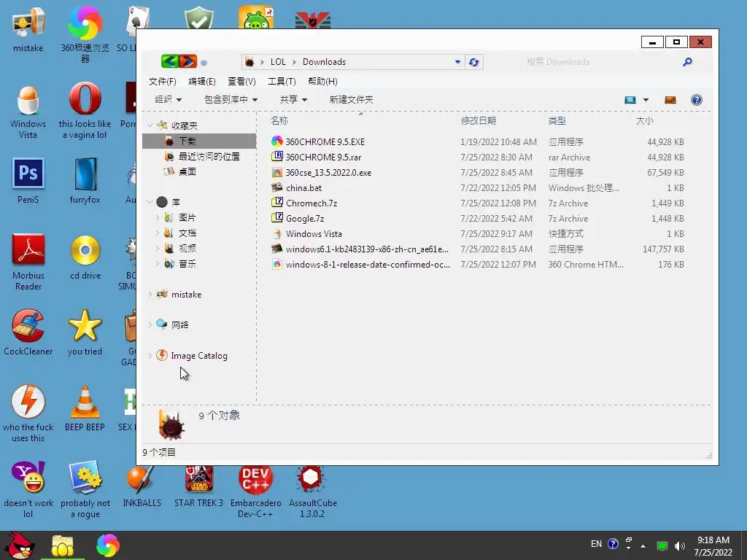Click the EN language indicator
The image size is (747, 560).
596,544
